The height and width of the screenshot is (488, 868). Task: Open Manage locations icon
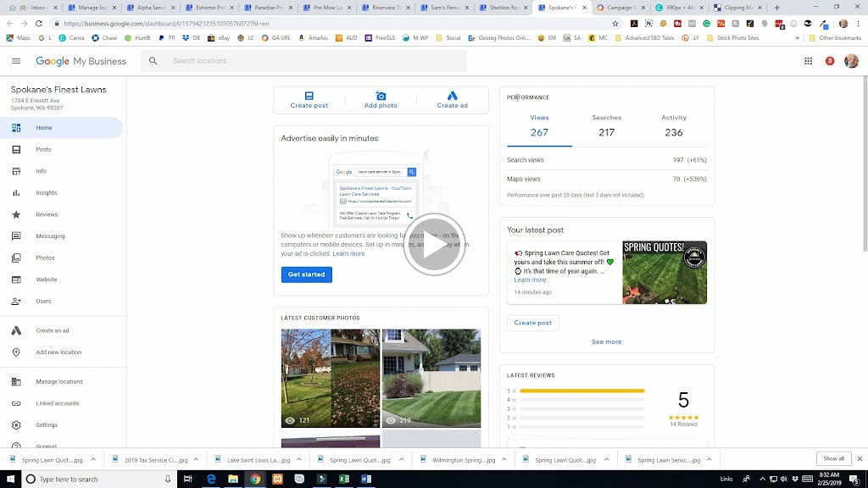16,382
